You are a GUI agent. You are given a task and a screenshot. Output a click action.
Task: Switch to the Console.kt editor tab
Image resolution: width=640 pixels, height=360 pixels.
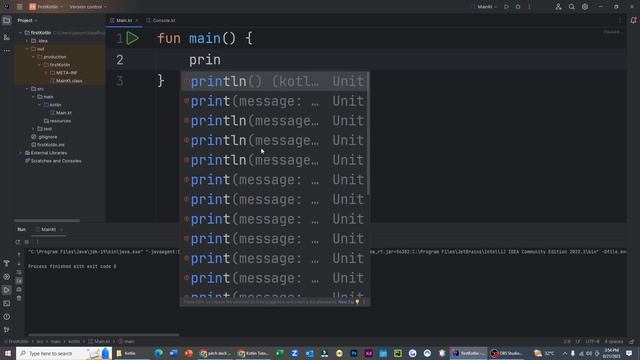coord(161,20)
